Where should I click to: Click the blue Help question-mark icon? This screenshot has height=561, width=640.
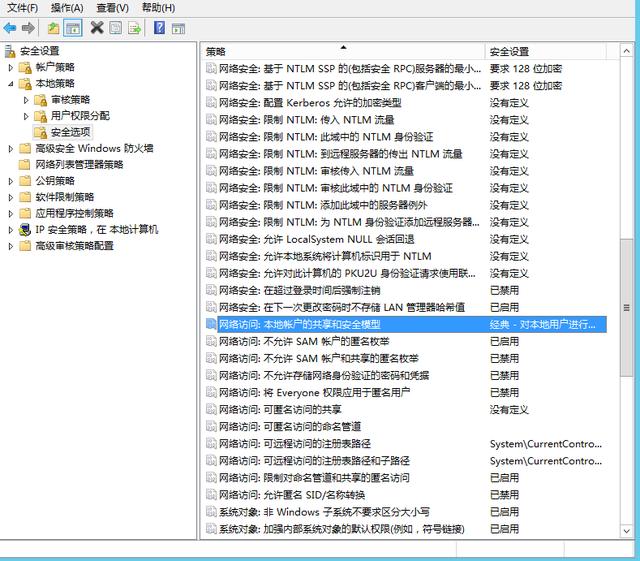click(x=159, y=28)
